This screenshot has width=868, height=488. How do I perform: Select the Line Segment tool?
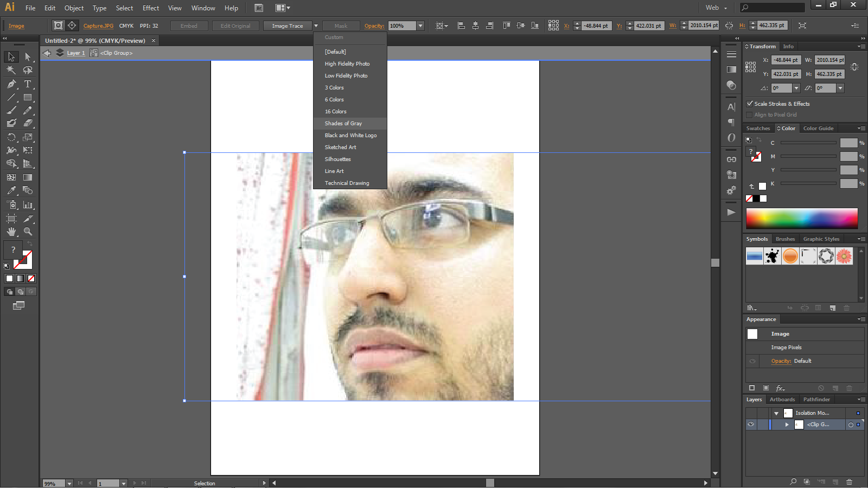[x=11, y=98]
